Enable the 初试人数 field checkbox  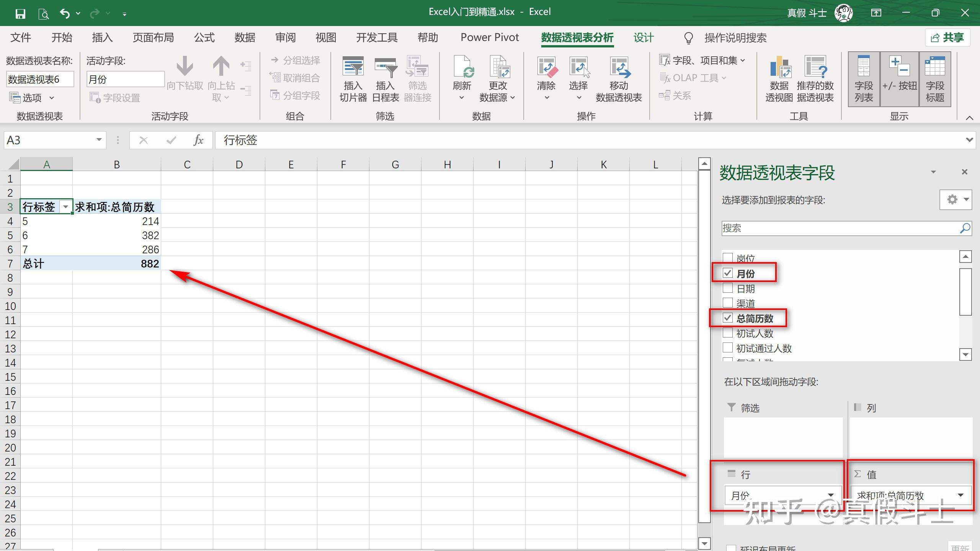click(727, 333)
